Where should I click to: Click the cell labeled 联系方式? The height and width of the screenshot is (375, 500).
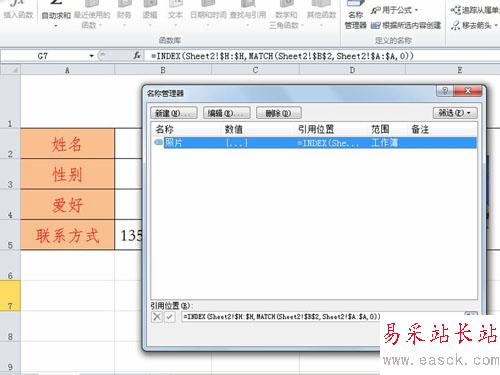[x=67, y=235]
